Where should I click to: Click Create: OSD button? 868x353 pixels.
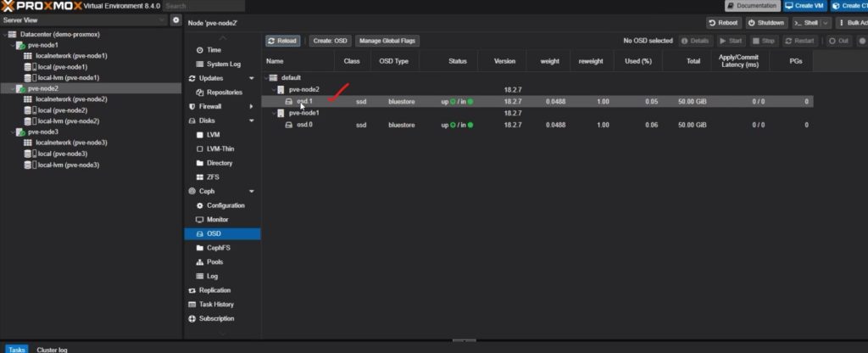pyautogui.click(x=330, y=41)
